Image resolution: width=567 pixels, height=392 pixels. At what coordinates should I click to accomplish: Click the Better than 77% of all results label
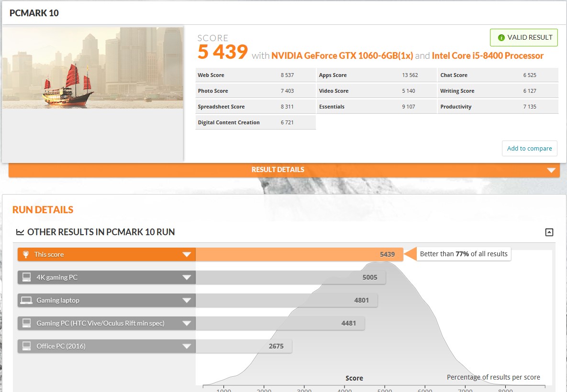click(464, 254)
